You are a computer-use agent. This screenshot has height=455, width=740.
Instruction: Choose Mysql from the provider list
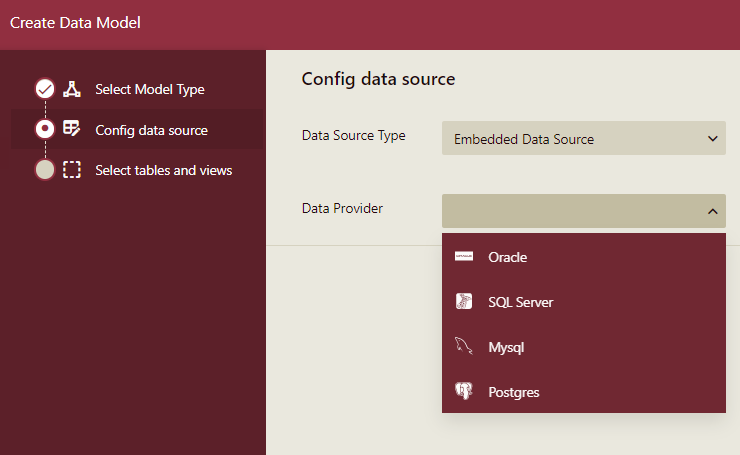(583, 346)
